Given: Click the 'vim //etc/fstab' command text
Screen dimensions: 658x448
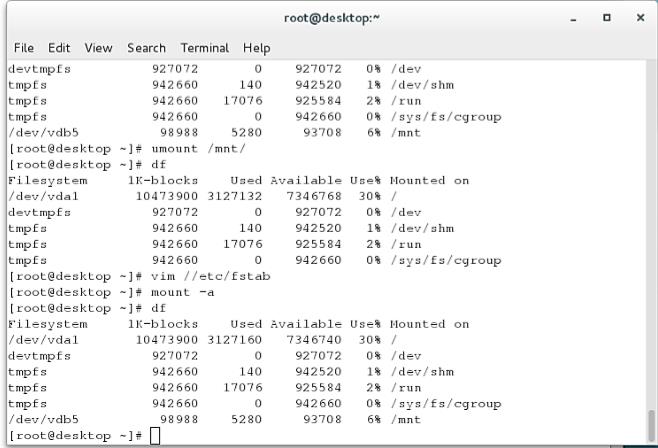Looking at the screenshot, I should pyautogui.click(x=210, y=276).
